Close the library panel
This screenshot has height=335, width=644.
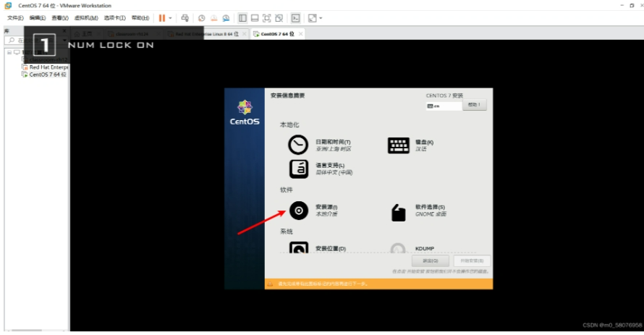coord(64,31)
